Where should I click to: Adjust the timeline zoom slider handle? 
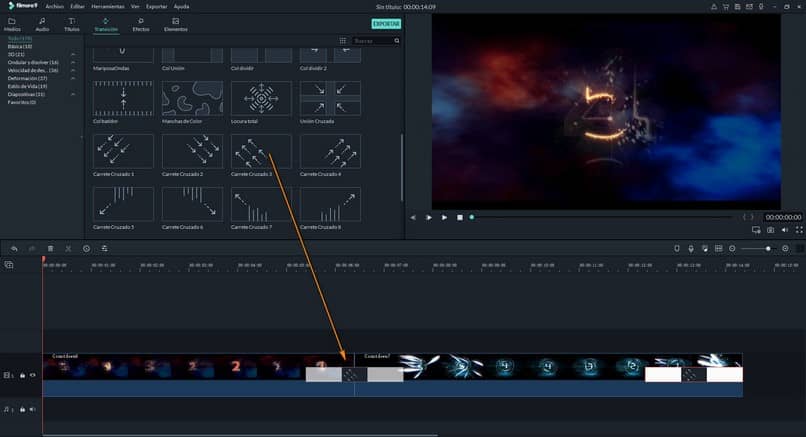tap(768, 249)
